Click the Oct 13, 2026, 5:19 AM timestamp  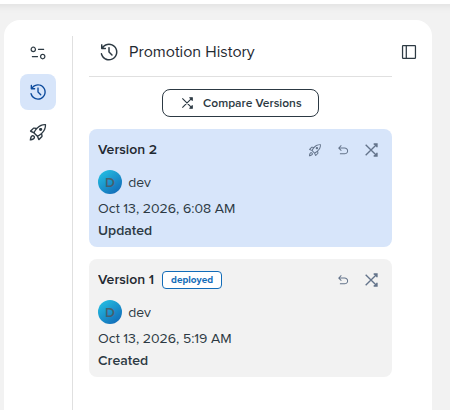(x=165, y=339)
